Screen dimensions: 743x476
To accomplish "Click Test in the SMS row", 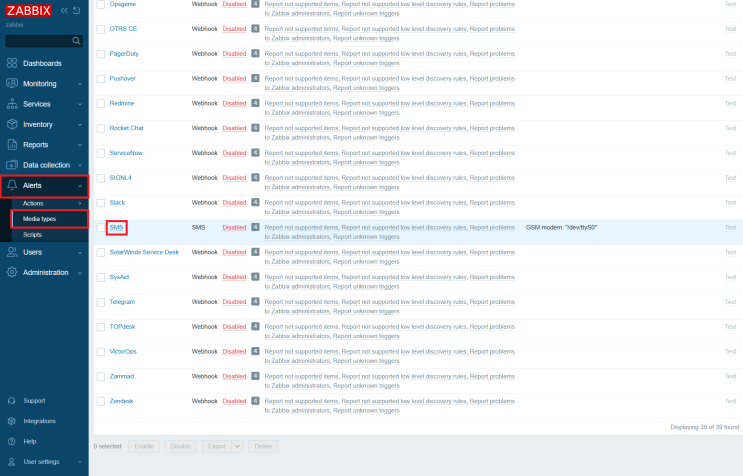I will coord(730,227).
